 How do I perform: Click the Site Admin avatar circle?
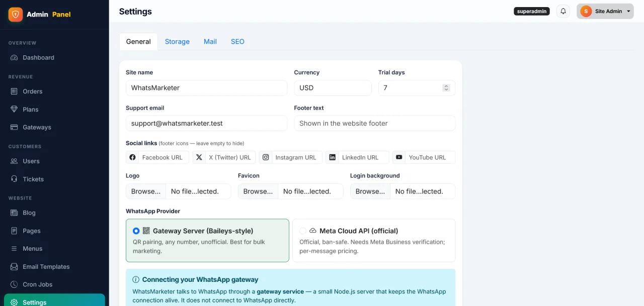586,11
